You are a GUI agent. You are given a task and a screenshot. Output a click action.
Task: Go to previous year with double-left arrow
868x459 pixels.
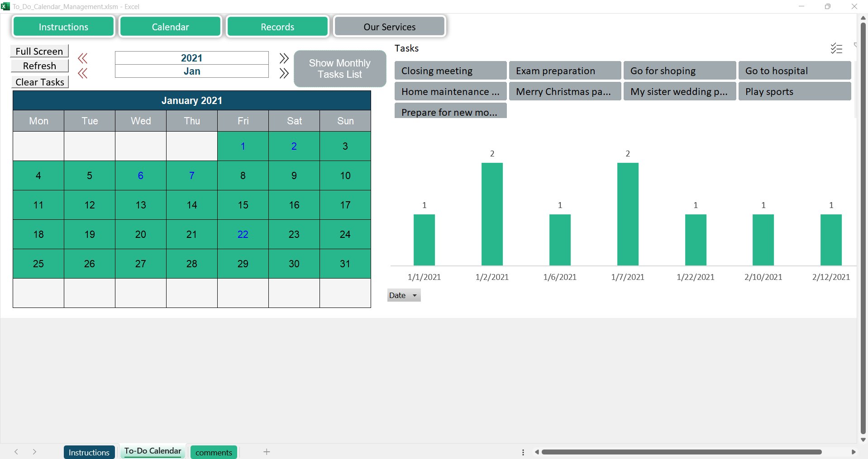pyautogui.click(x=82, y=58)
